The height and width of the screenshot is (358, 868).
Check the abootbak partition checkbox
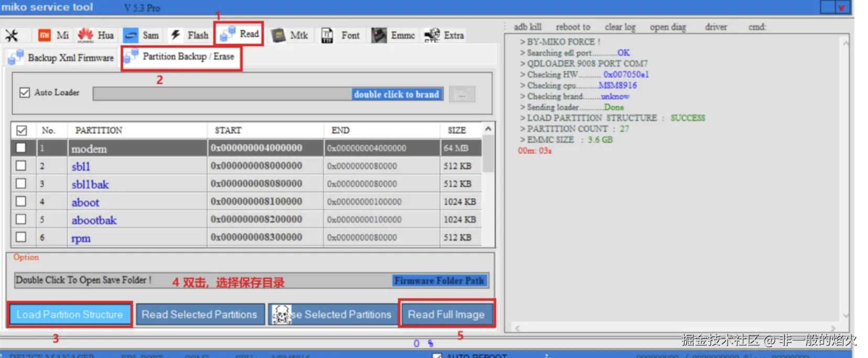point(21,219)
